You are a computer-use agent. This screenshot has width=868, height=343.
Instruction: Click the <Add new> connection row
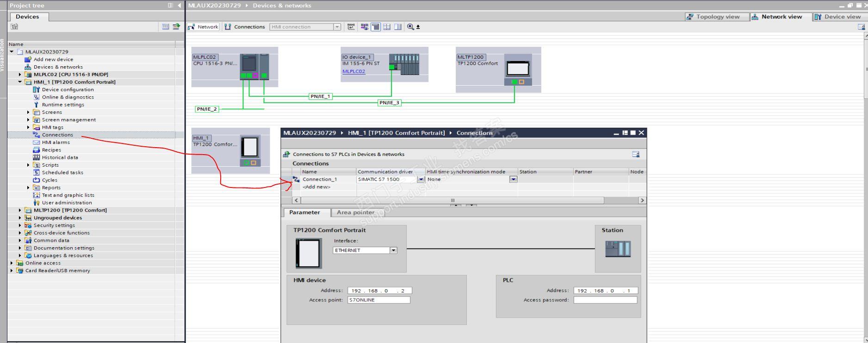coord(316,187)
